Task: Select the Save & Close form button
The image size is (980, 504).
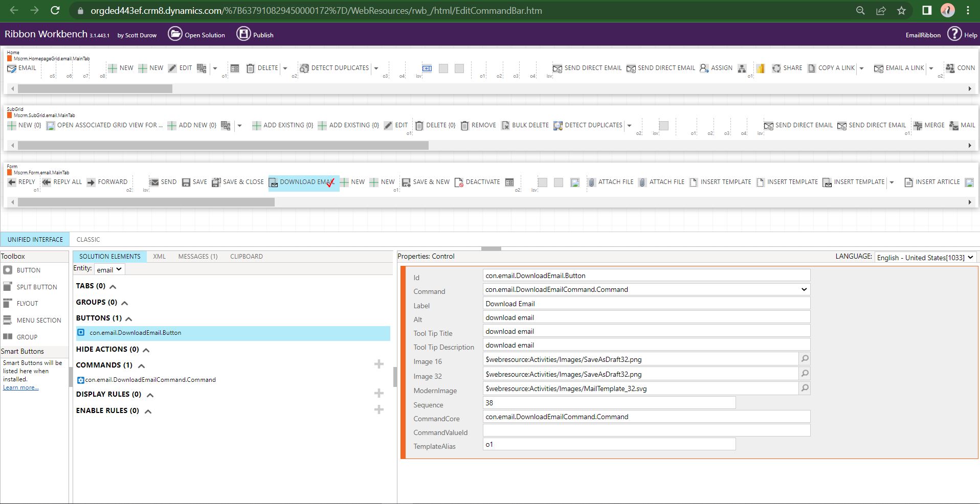Action: (x=238, y=182)
